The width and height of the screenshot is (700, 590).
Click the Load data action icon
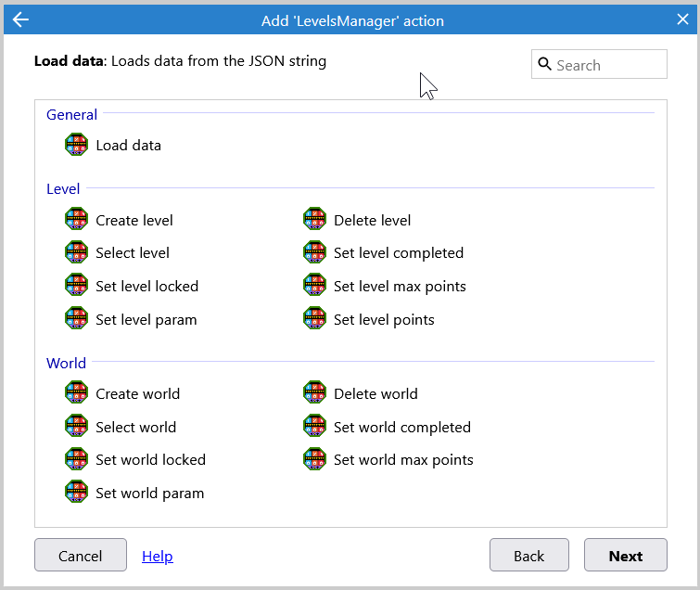(x=75, y=145)
